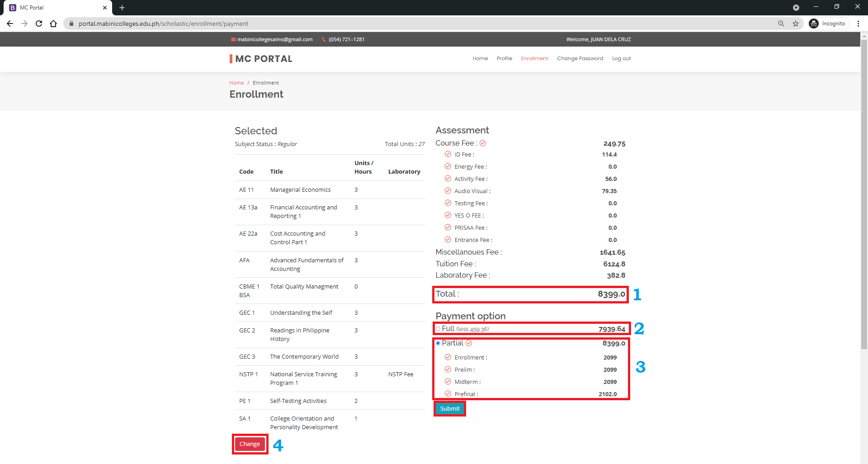Submit the payment option
Viewport: 868px width, 464px height.
(x=449, y=408)
